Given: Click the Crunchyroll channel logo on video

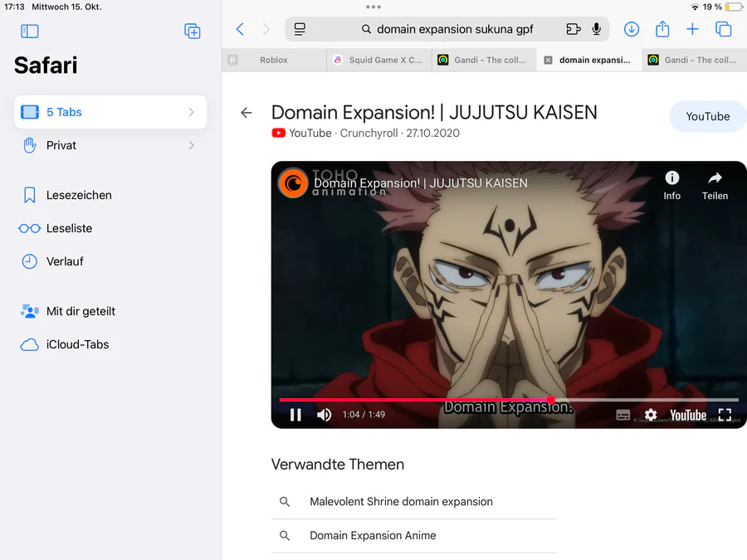Looking at the screenshot, I should pyautogui.click(x=293, y=183).
